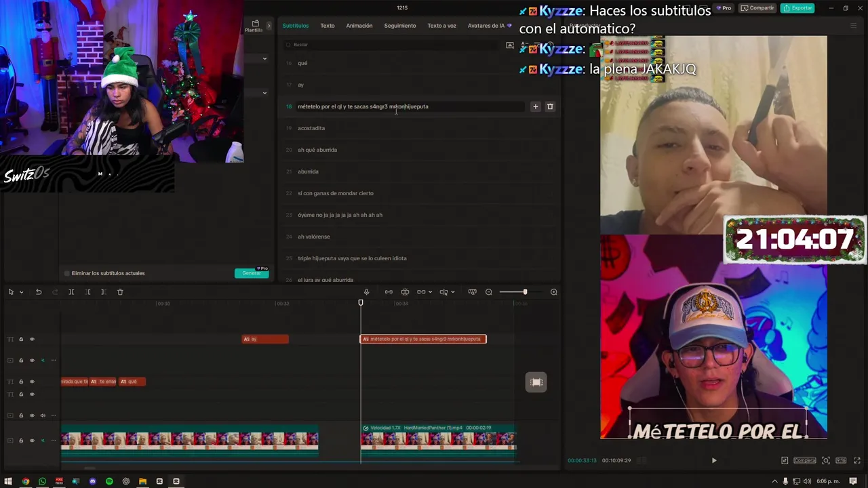The height and width of the screenshot is (488, 868).
Task: Delete selected clip with timeline trash icon
Action: pyautogui.click(x=120, y=292)
